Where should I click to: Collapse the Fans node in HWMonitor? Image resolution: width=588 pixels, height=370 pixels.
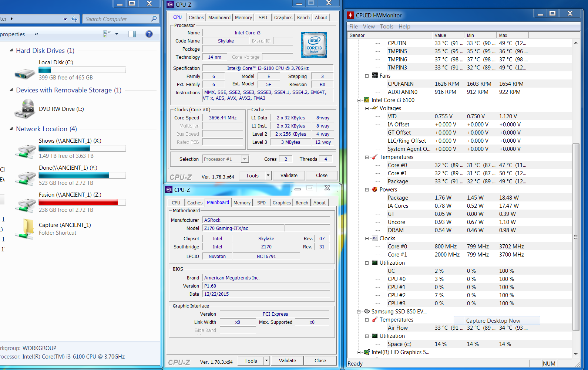point(367,76)
